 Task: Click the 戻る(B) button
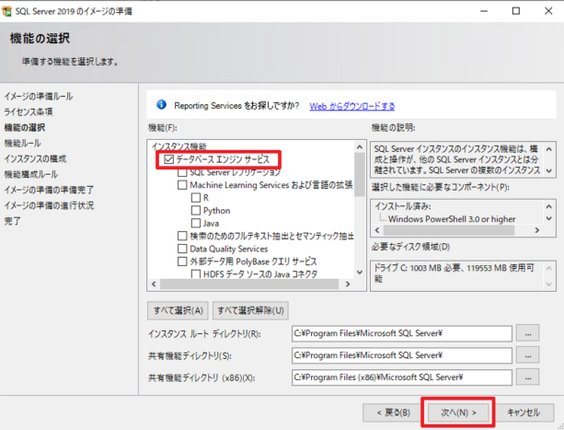(x=393, y=412)
